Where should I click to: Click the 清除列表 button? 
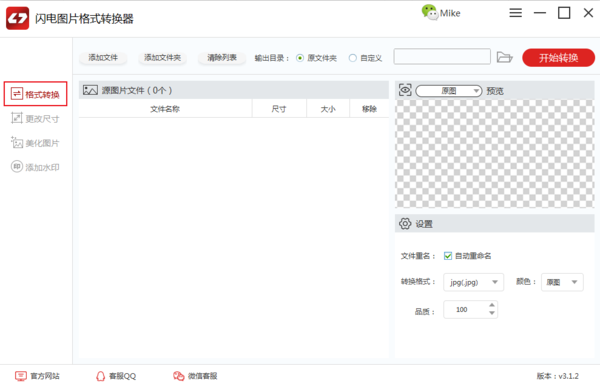pos(222,58)
